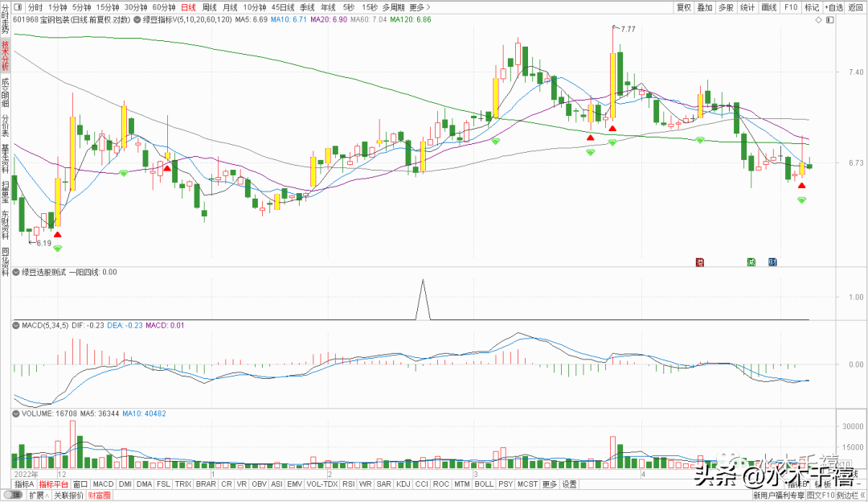This screenshot has height=502, width=868.
Task: Click the round arrow icon before 绿豆指标V
Action: (137, 19)
